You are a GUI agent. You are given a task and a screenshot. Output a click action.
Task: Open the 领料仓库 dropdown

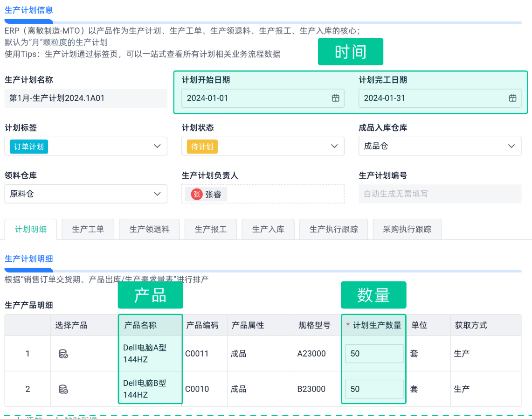pyautogui.click(x=157, y=194)
